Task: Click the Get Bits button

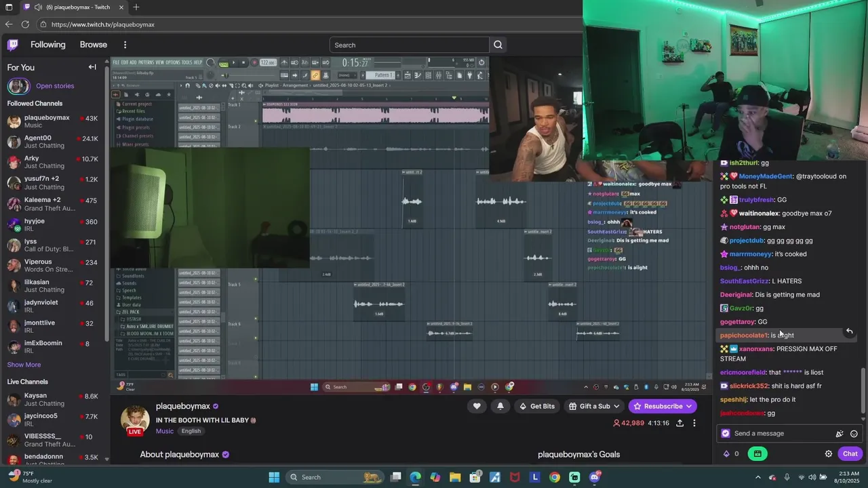Action: coord(536,406)
